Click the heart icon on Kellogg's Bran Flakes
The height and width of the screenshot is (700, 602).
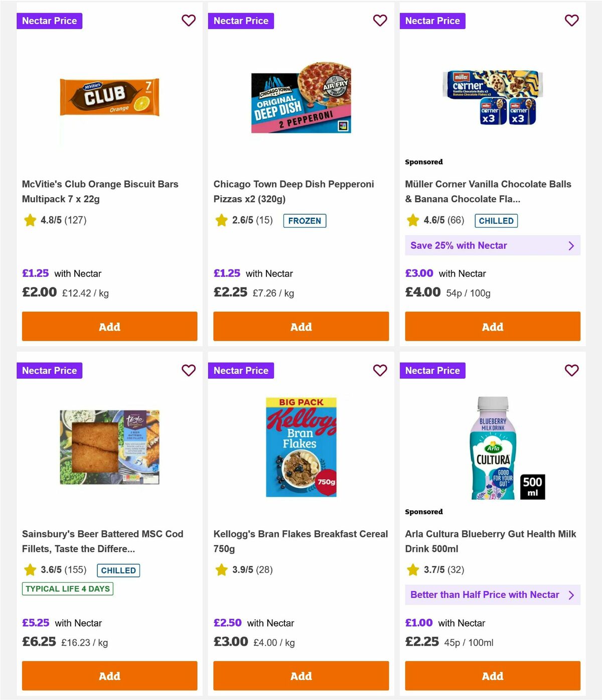click(x=380, y=370)
